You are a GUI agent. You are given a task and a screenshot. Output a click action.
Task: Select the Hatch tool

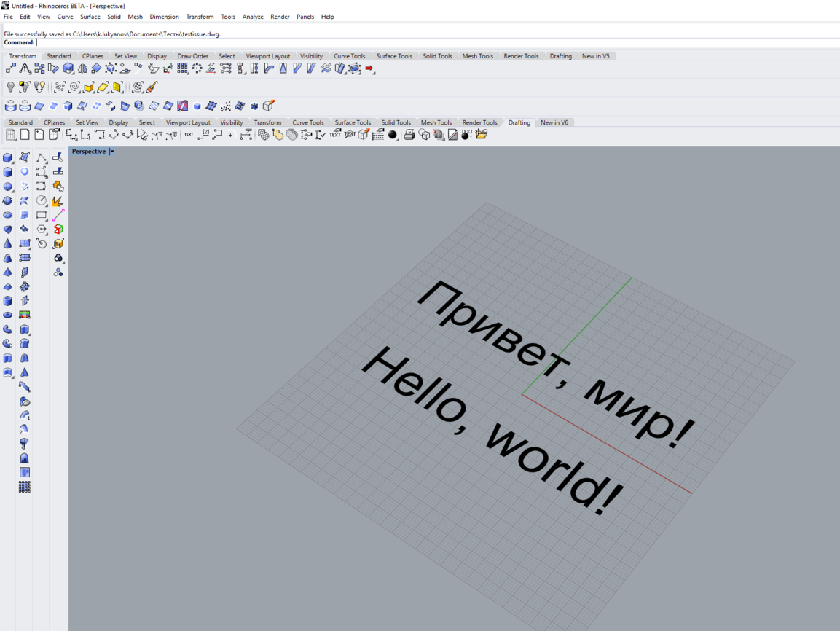(x=264, y=134)
